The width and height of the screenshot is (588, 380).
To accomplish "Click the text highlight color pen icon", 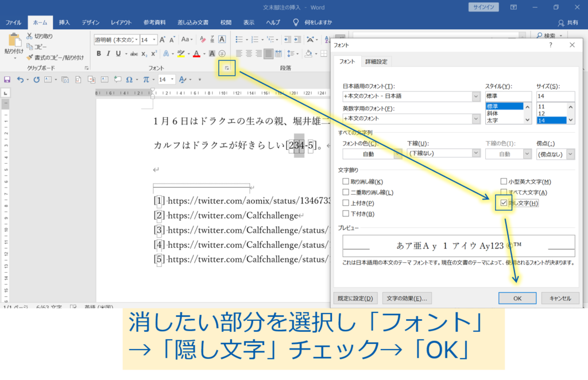I will coord(181,53).
